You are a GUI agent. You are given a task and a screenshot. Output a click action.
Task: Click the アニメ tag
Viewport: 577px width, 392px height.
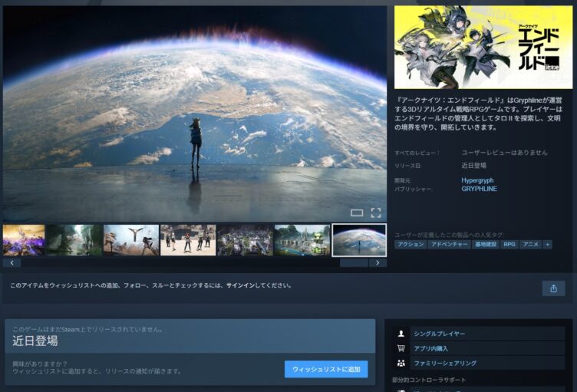click(x=530, y=245)
